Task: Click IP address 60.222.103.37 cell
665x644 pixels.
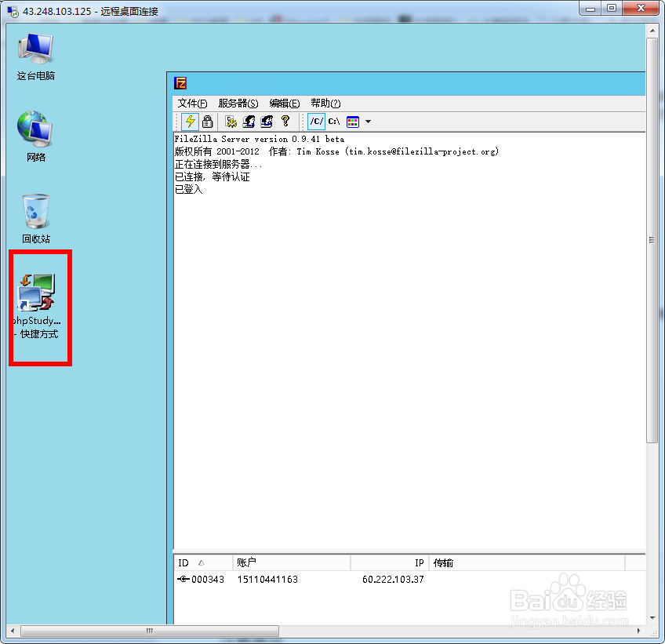Action: (x=393, y=580)
